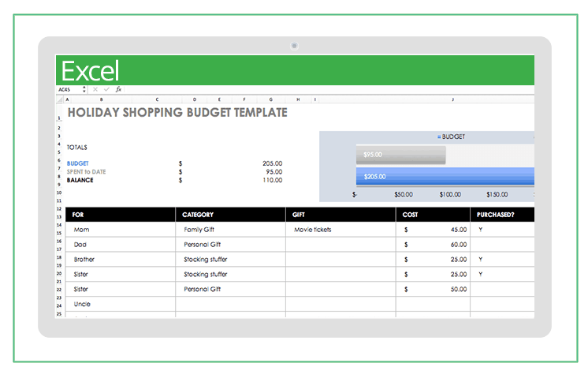Image resolution: width=588 pixels, height=378 pixels.
Task: Select the BUDGET total value 205.00
Action: [272, 163]
